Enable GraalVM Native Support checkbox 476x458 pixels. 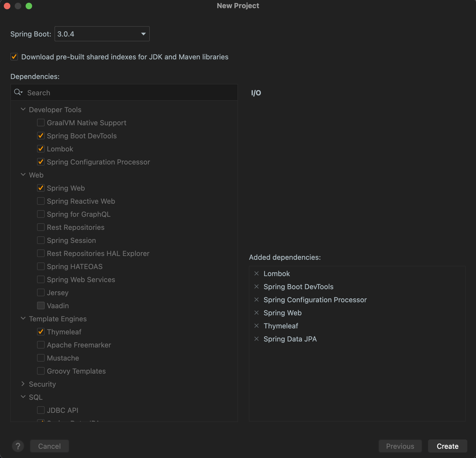[x=41, y=123]
